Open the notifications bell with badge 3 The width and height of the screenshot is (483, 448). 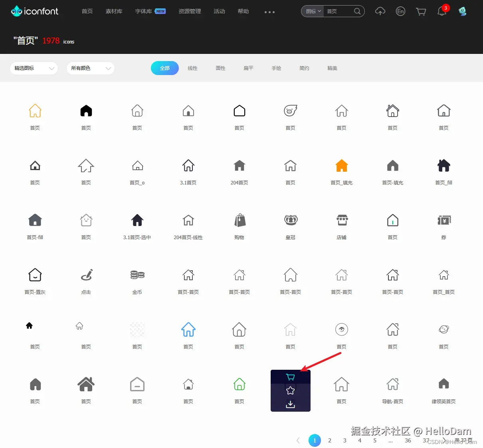[x=441, y=11]
